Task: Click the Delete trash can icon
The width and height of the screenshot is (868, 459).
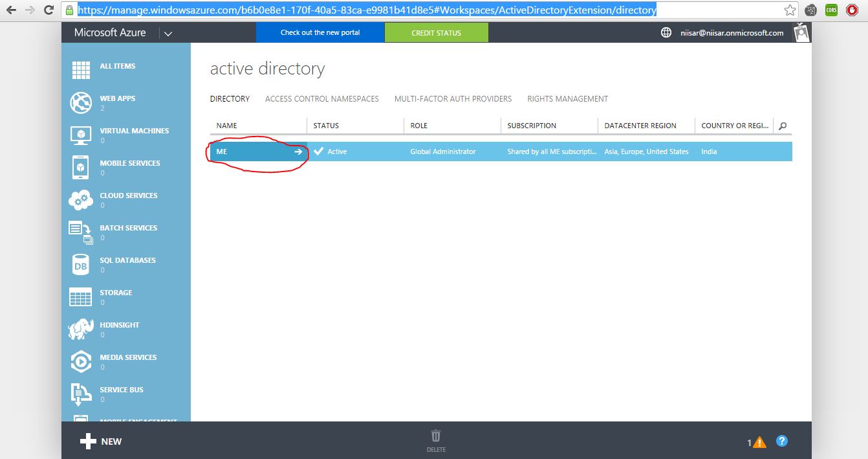Action: tap(436, 436)
